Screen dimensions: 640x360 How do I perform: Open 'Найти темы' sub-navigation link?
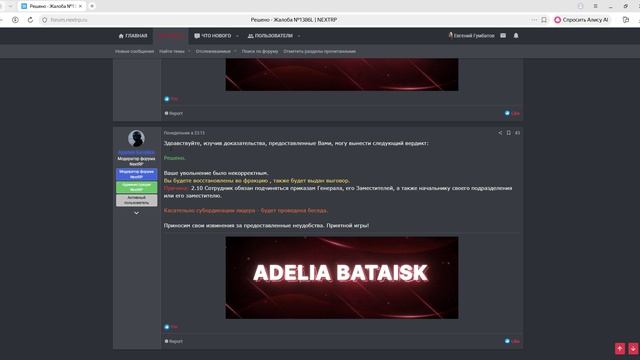[x=172, y=51]
